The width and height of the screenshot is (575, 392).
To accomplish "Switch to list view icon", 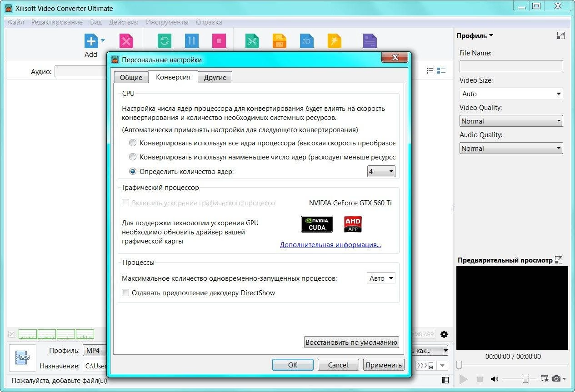I will (430, 70).
